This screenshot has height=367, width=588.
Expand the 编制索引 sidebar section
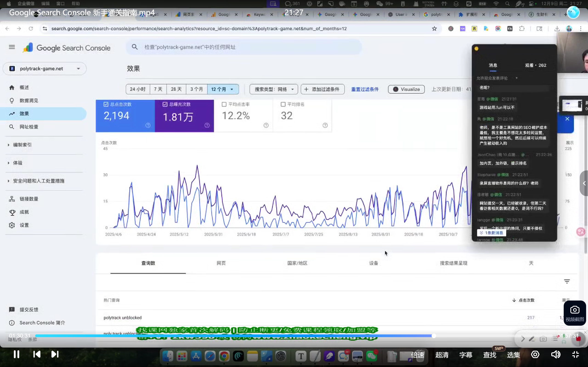coord(22,145)
